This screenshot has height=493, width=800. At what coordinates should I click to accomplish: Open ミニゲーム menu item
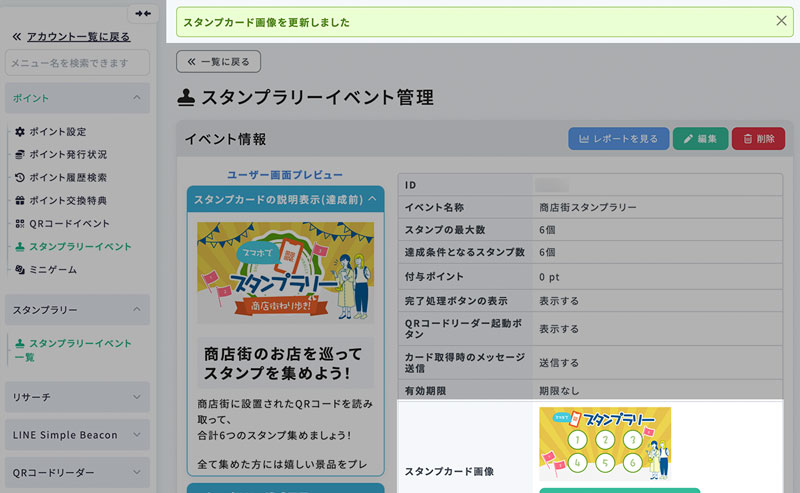click(52, 270)
